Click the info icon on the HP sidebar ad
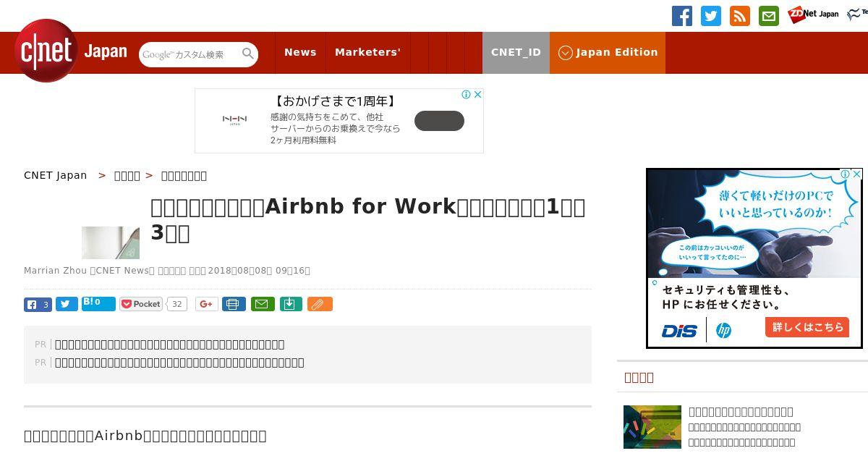Image resolution: width=868 pixels, height=456 pixels. (x=845, y=174)
